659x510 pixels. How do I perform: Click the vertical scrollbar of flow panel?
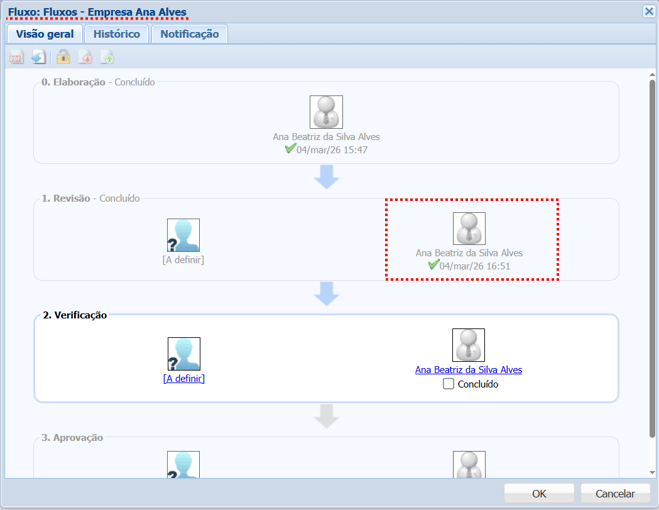[652, 260]
